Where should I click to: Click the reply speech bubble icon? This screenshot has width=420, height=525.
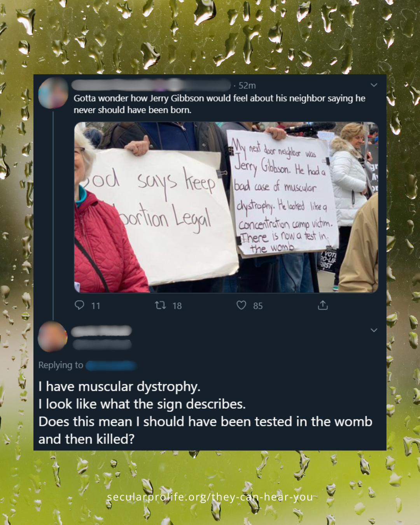79,305
